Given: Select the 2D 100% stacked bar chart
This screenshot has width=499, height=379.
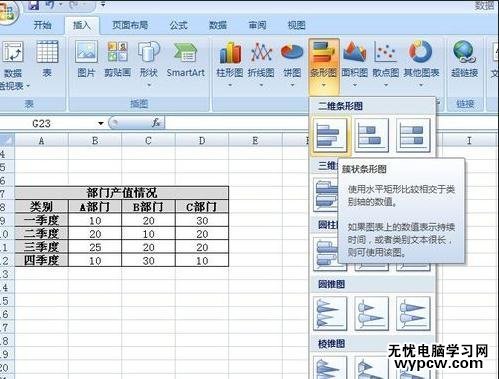Looking at the screenshot, I should [x=413, y=135].
